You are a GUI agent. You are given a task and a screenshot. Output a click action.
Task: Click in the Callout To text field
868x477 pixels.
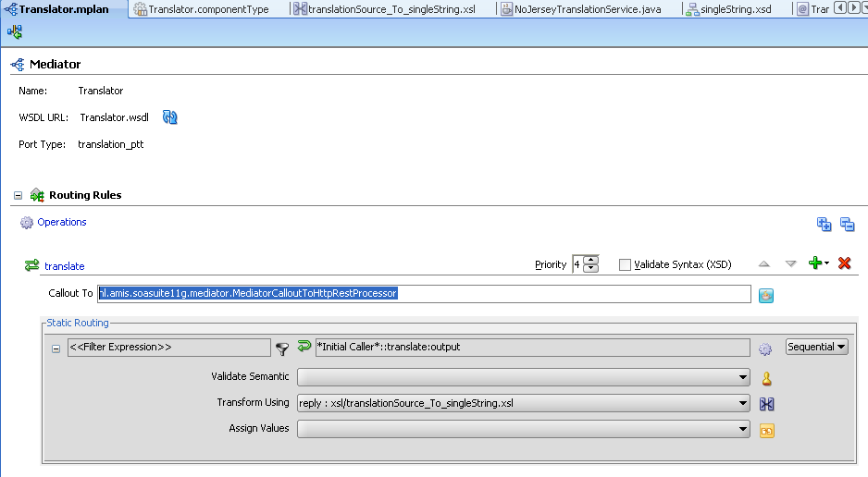424,293
